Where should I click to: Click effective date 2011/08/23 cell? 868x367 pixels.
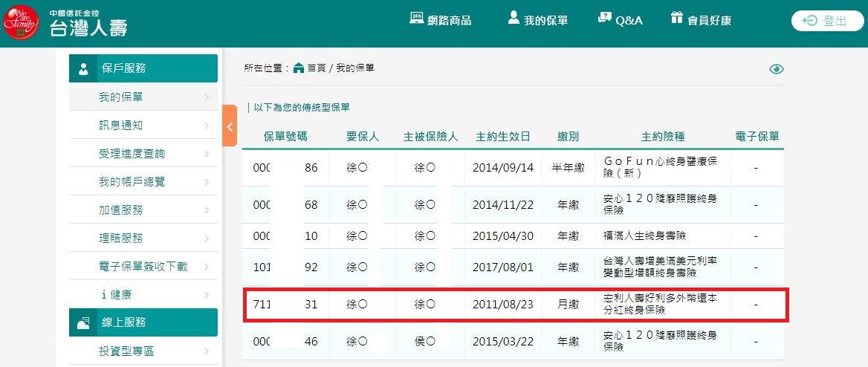[x=502, y=305]
